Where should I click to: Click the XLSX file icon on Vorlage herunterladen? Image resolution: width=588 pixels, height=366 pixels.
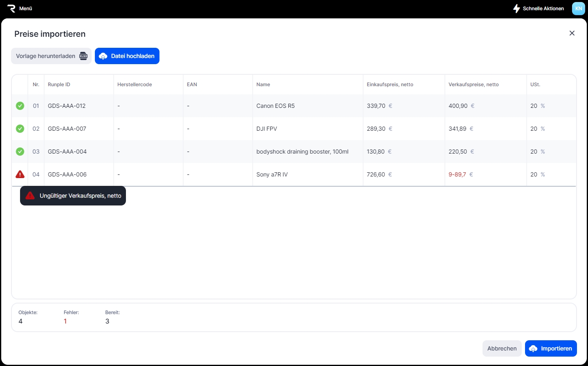tap(83, 56)
